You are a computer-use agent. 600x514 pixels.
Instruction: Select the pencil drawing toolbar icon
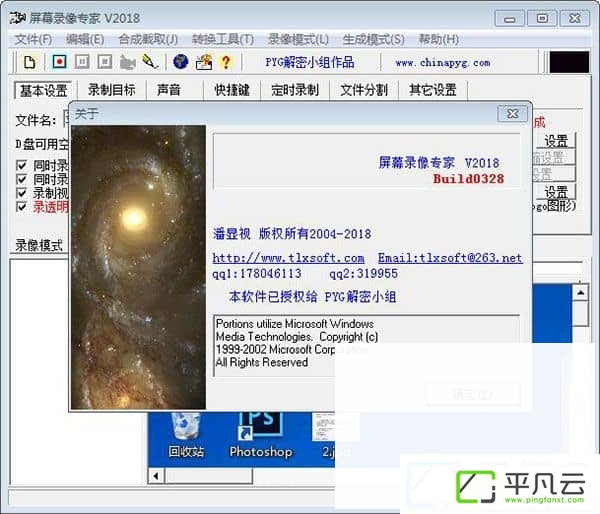[x=150, y=62]
